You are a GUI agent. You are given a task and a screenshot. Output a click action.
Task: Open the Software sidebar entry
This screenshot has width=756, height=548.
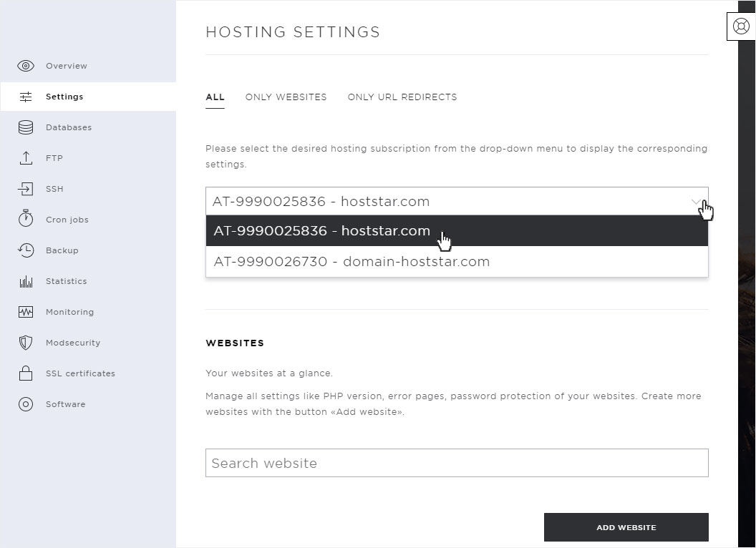tap(88, 404)
